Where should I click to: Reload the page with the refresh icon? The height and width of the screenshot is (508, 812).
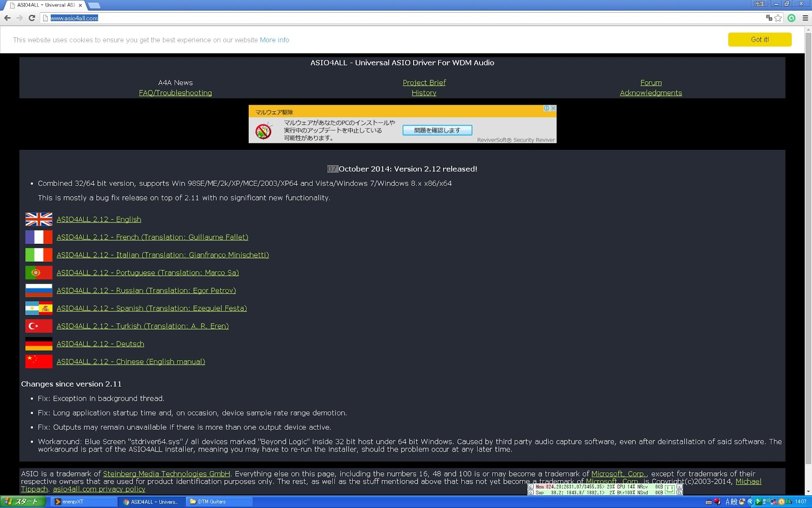point(32,18)
